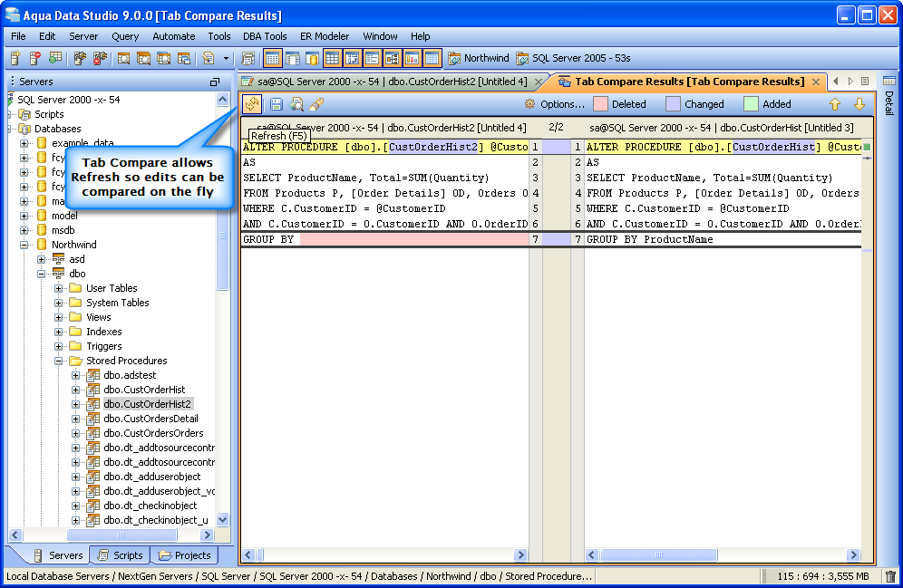Click the Save icon in compare toolbar
903x588 pixels.
pyautogui.click(x=277, y=104)
